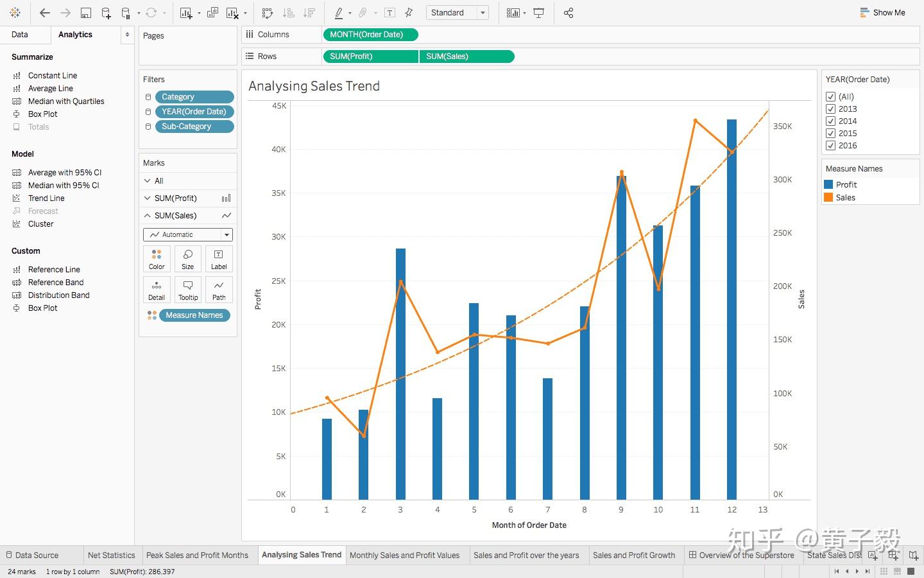This screenshot has height=578, width=924.
Task: Create a new dashboard via its icon
Action: point(893,556)
